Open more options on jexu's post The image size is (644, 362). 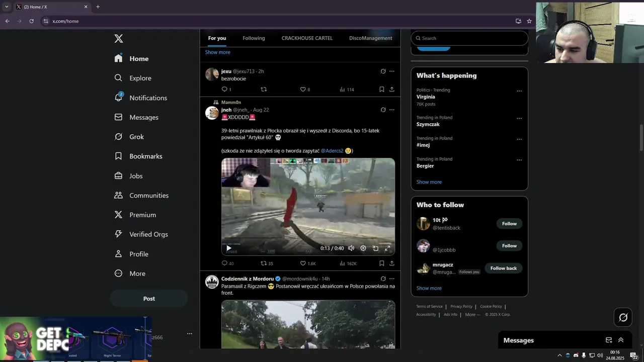pos(392,71)
